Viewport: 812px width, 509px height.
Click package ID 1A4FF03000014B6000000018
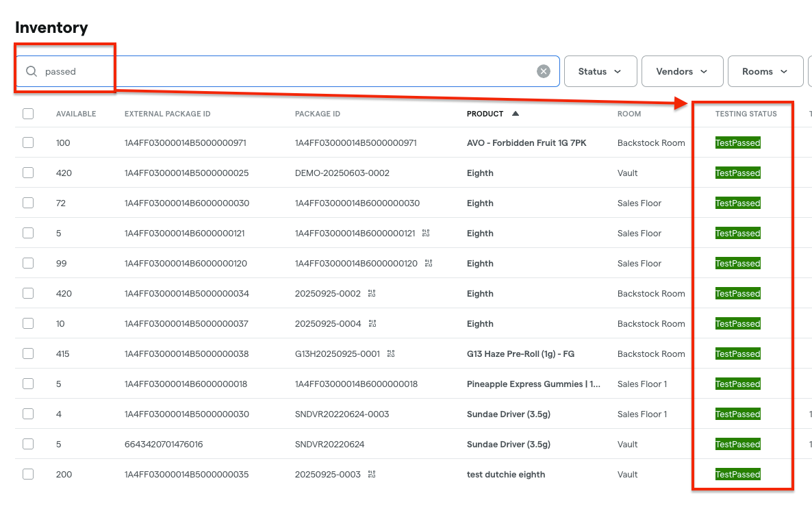click(356, 384)
